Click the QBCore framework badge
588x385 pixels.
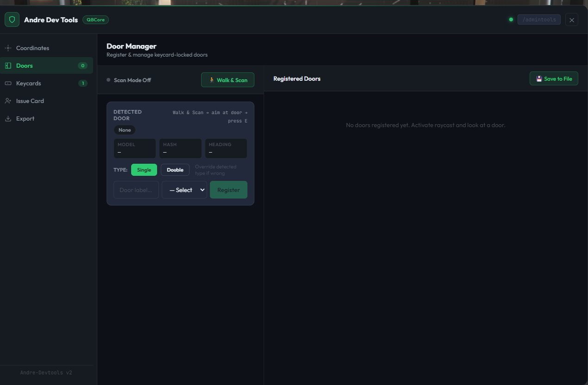[x=96, y=20]
